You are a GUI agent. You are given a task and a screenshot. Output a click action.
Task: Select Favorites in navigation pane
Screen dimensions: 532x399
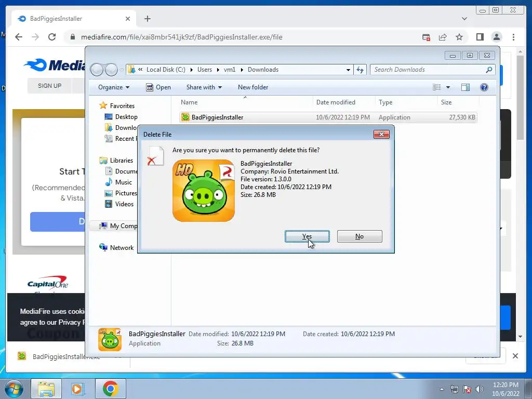117,106
